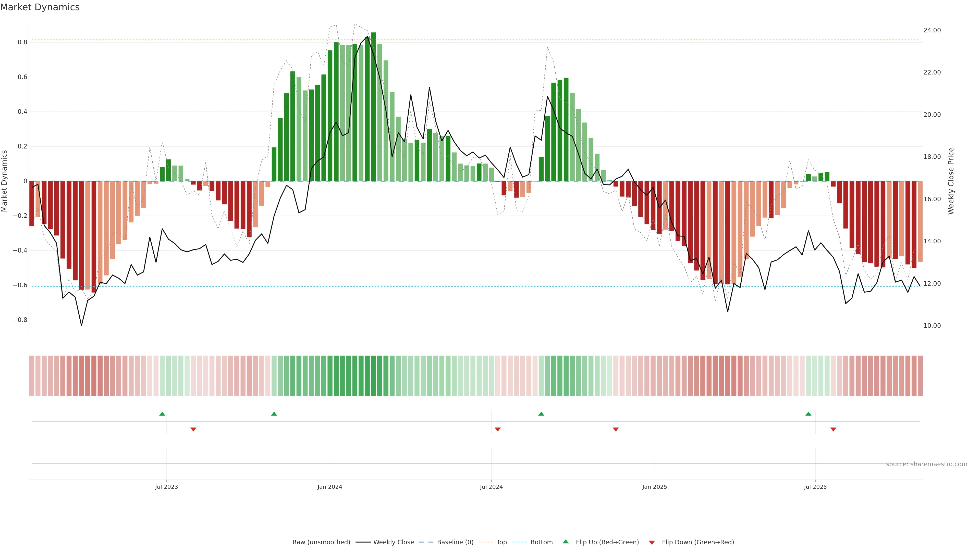Toggle the Baseline (0) legend entry
Viewport: 980px width, 551px height.
(x=455, y=542)
